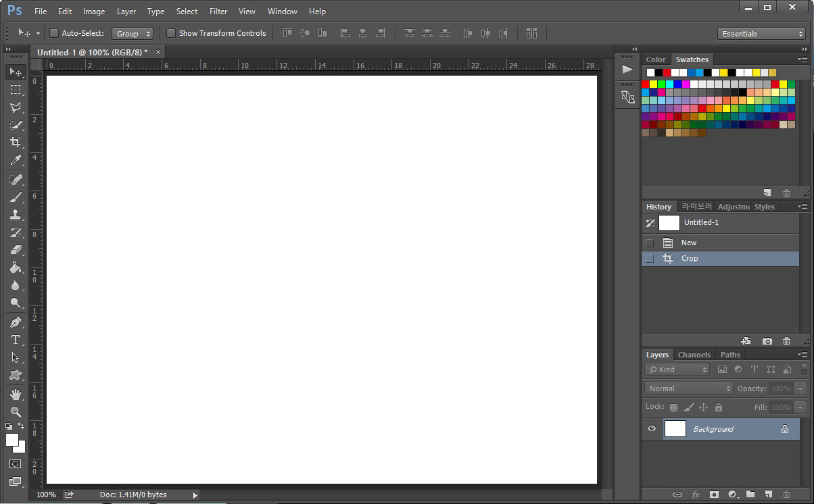Change the screen mode
Screen dimensions: 814x504
[16, 482]
